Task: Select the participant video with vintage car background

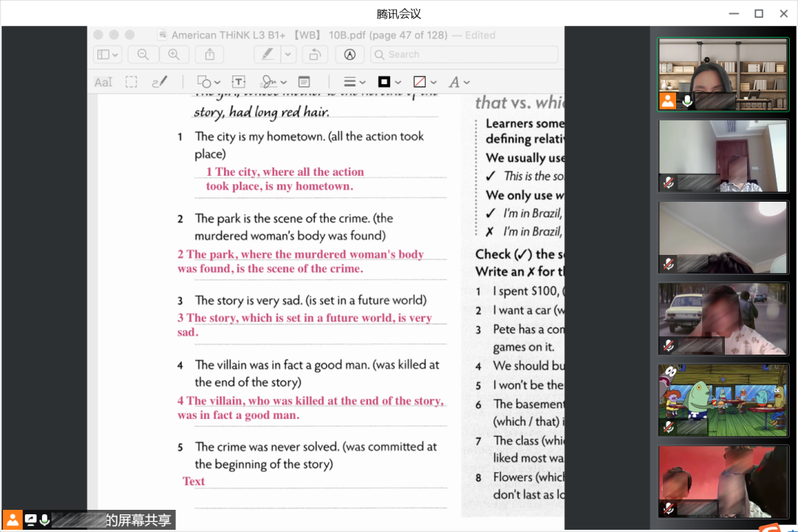Action: pos(723,318)
